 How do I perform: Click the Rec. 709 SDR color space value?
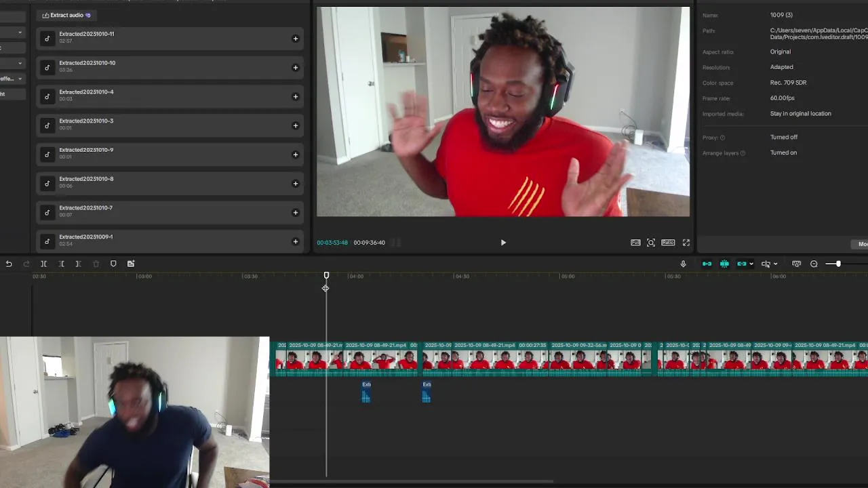click(788, 83)
